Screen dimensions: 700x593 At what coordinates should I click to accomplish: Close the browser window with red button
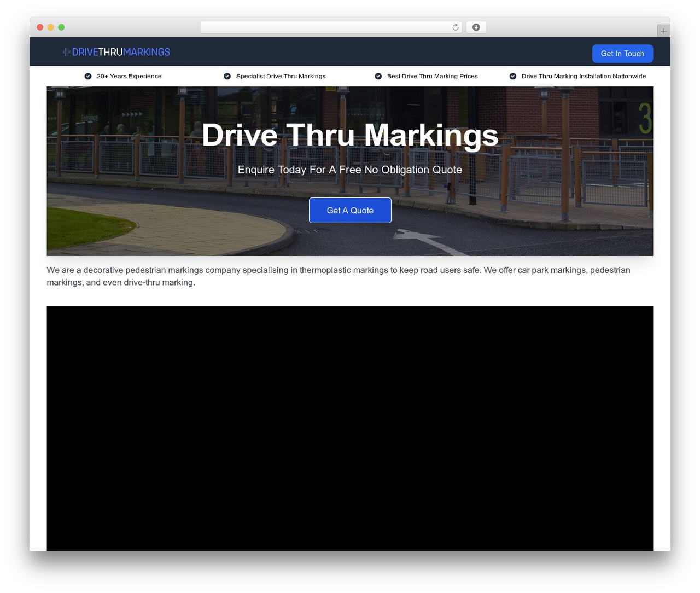(x=40, y=27)
